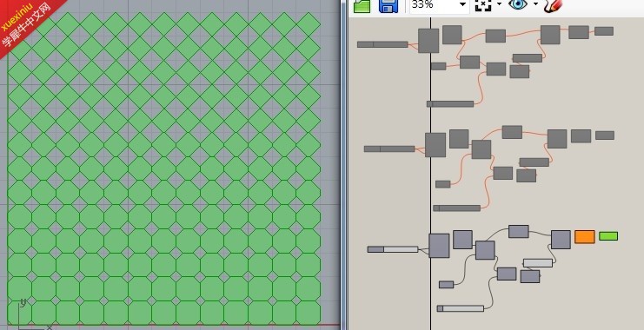Toggle the named views eye icon
Screen dimensions: 644x330
tap(518, 4)
